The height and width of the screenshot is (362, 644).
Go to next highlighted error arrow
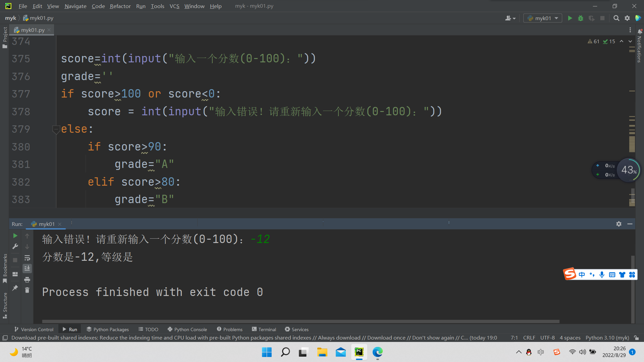(630, 41)
